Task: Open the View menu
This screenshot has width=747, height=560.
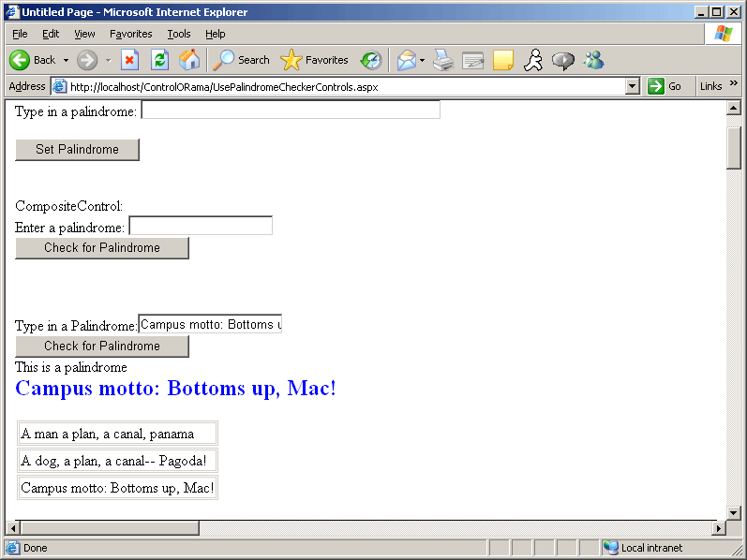Action: tap(84, 34)
